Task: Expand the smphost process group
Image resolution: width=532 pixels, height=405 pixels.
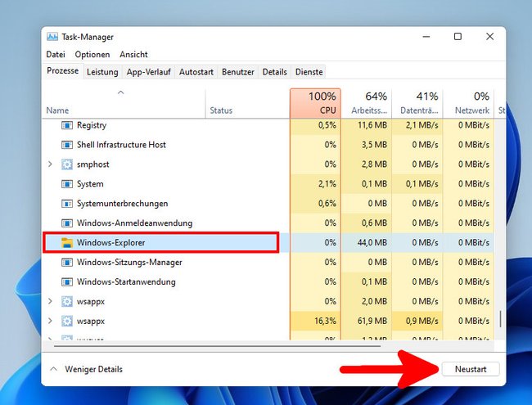Action: pyautogui.click(x=50, y=164)
